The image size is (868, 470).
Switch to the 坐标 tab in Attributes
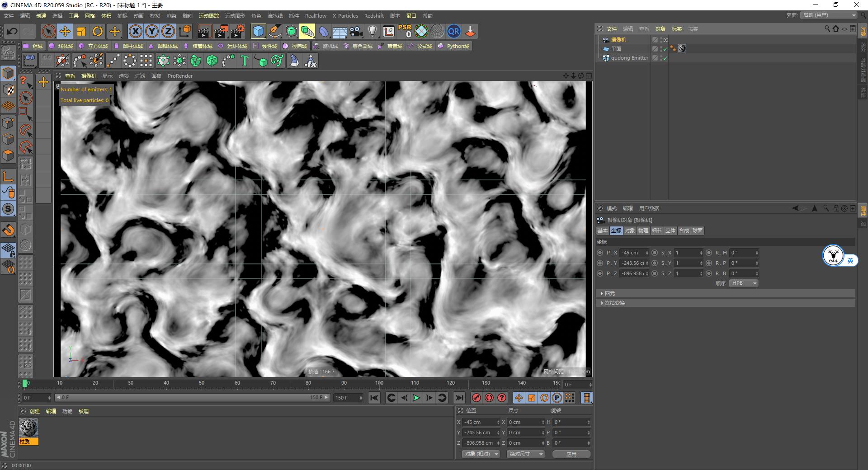[616, 230]
